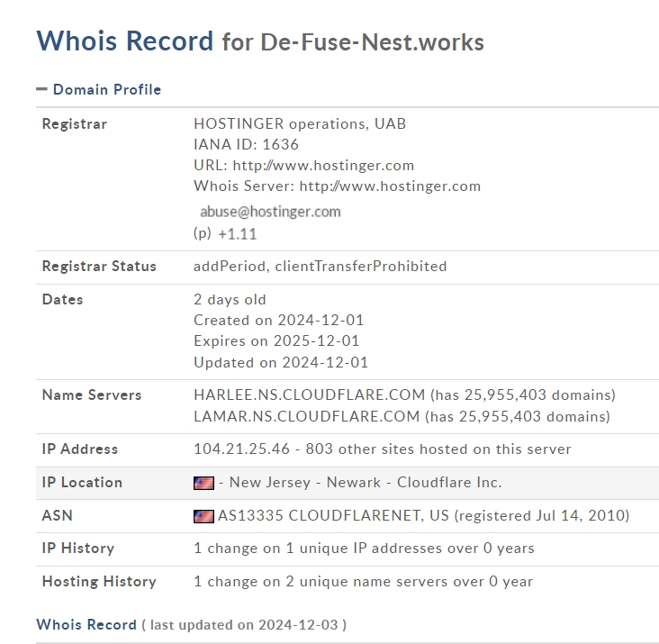
Task: Click the 'Name Servers' row label
Action: click(x=92, y=395)
